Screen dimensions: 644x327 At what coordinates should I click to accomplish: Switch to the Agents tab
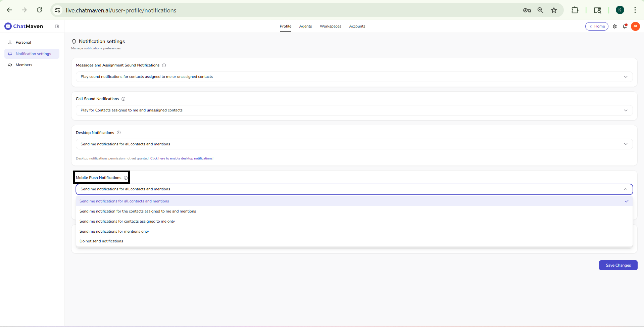click(305, 27)
